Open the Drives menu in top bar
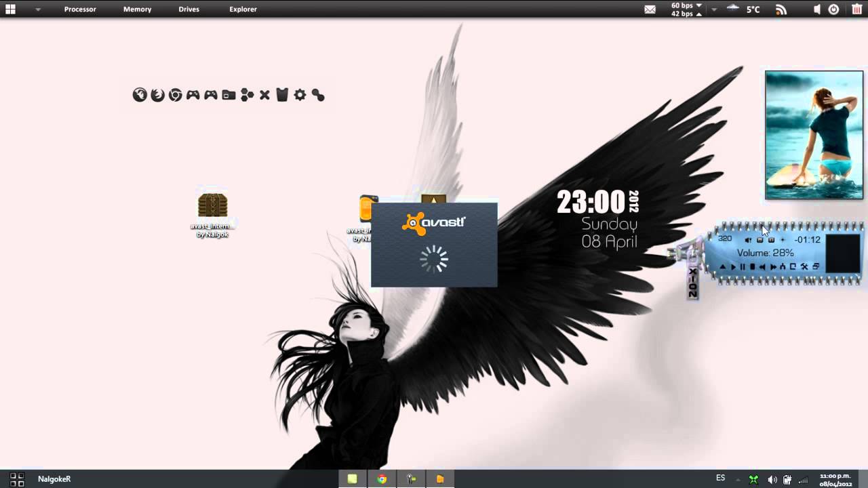This screenshot has height=488, width=868. pos(189,9)
